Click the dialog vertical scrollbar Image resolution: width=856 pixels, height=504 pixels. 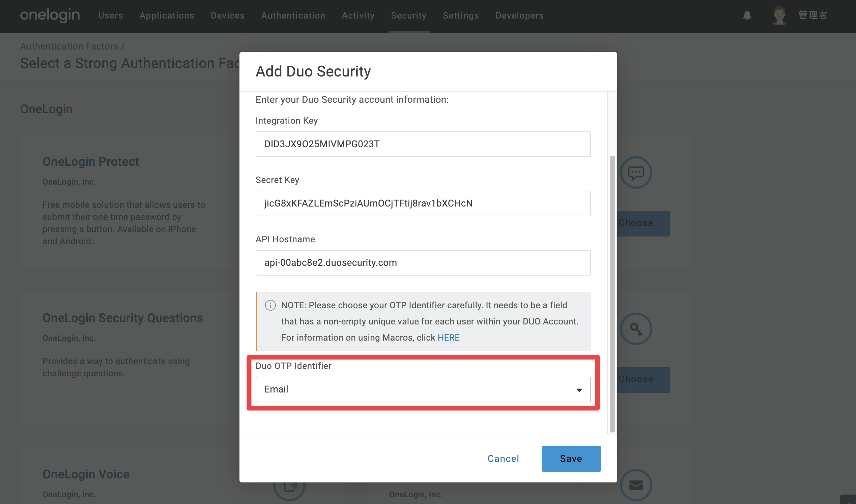(x=612, y=294)
